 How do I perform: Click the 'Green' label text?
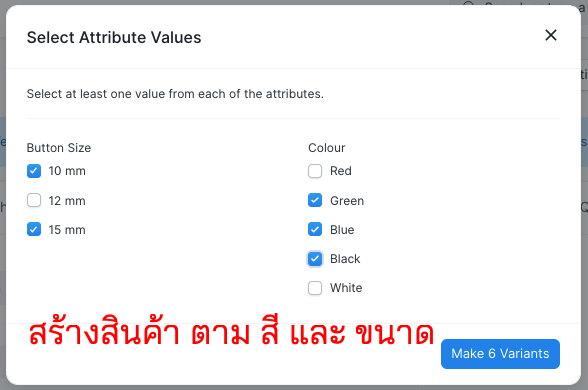[x=347, y=201]
